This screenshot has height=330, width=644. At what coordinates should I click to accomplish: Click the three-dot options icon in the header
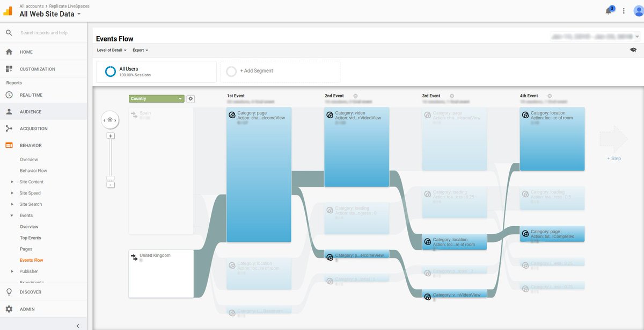(624, 11)
